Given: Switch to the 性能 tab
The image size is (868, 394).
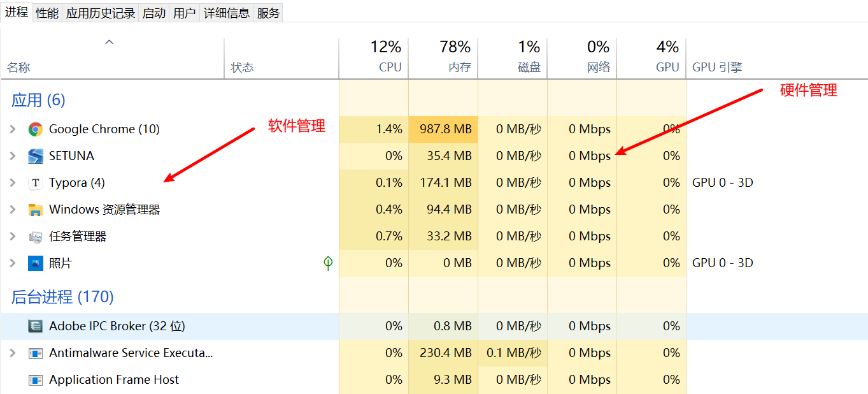Looking at the screenshot, I should [47, 13].
